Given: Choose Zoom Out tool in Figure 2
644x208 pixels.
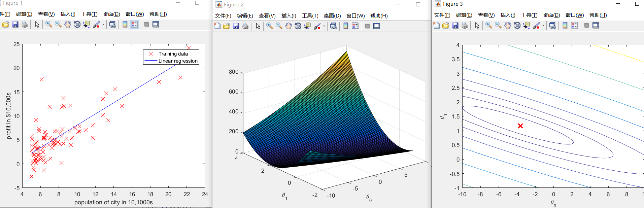Looking at the screenshot, I should pyautogui.click(x=279, y=26).
